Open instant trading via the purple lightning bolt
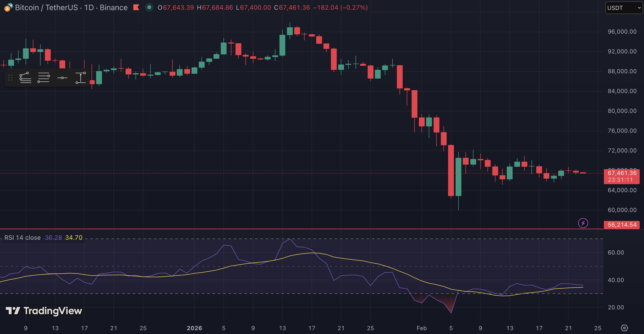Image resolution: width=644 pixels, height=334 pixels. [x=583, y=223]
